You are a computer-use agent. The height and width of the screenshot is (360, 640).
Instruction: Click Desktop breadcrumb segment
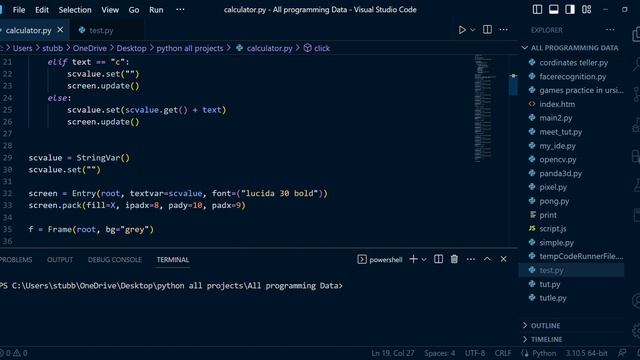point(131,48)
